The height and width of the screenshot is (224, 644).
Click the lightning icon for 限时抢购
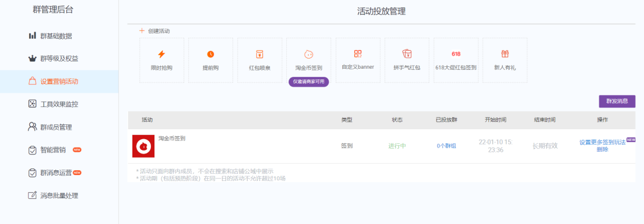[162, 54]
